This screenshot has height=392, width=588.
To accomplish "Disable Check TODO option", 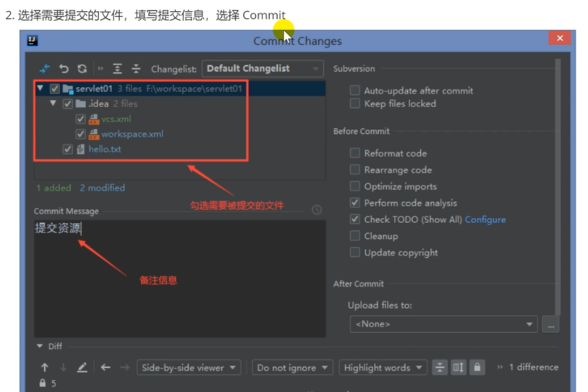I will pos(355,219).
